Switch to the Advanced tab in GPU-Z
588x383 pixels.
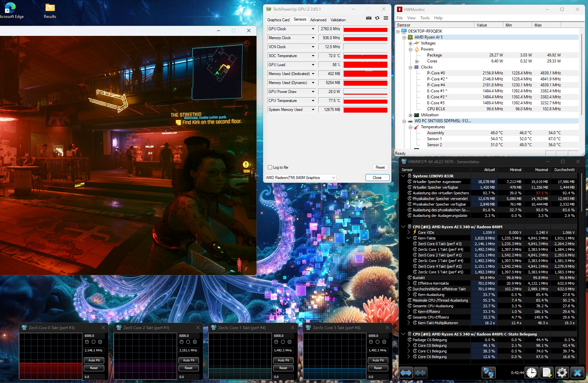(x=318, y=20)
